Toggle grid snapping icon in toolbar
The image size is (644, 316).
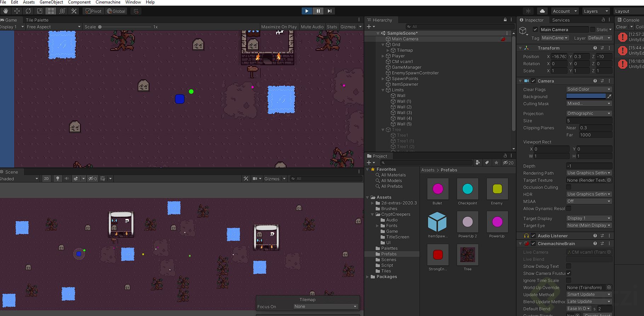coord(136,11)
